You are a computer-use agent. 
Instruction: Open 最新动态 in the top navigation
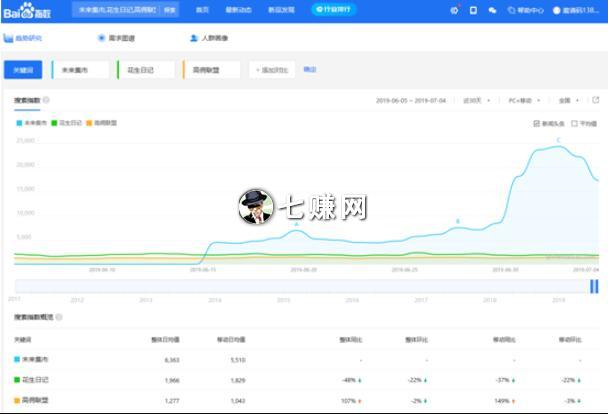click(x=238, y=10)
